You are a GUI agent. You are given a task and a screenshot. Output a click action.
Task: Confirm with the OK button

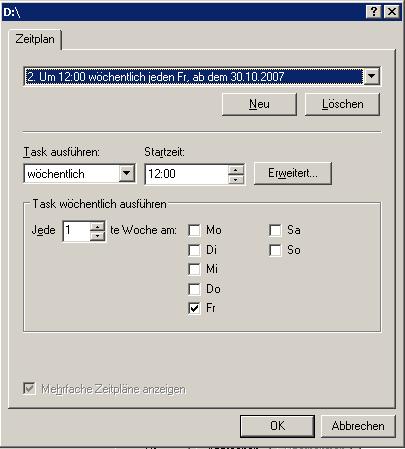pyautogui.click(x=277, y=426)
